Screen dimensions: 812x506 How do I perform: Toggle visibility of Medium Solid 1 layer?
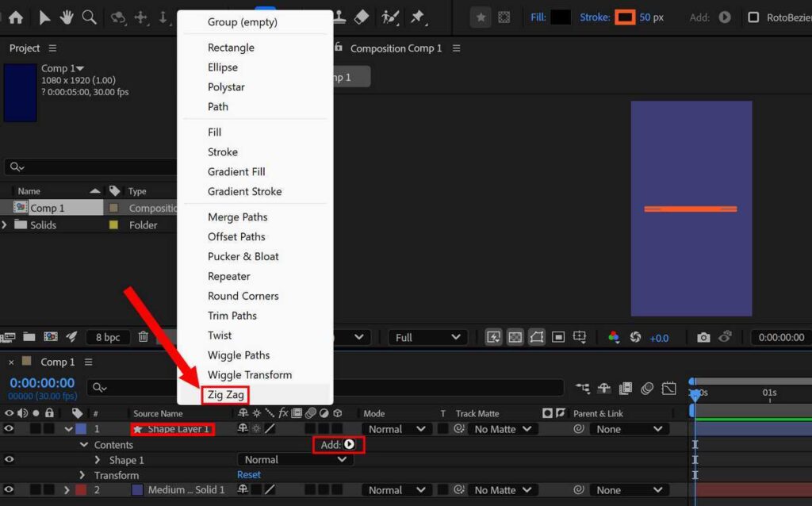9,489
